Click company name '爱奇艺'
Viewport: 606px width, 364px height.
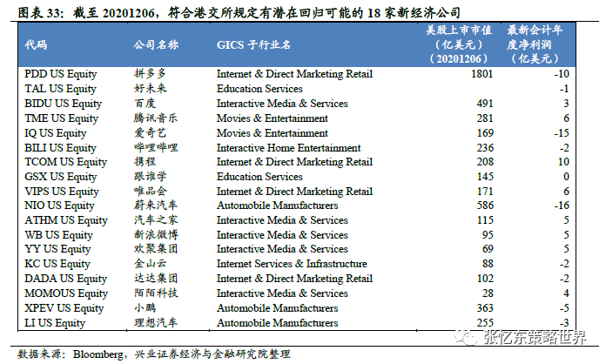pos(151,132)
